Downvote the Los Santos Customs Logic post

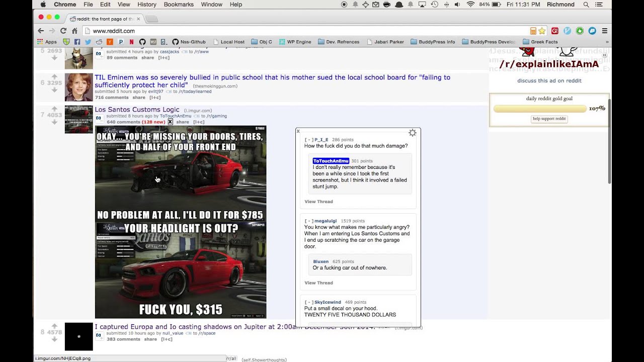coord(54,122)
